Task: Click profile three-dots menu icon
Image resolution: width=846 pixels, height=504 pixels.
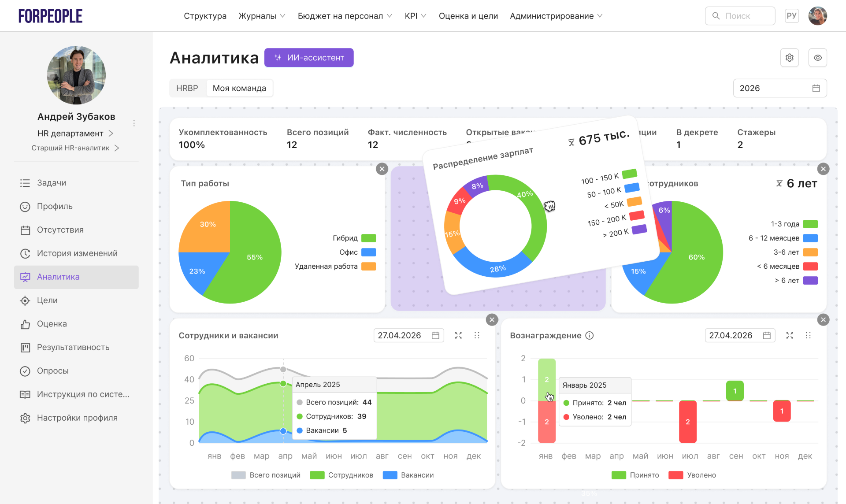Action: [x=134, y=123]
